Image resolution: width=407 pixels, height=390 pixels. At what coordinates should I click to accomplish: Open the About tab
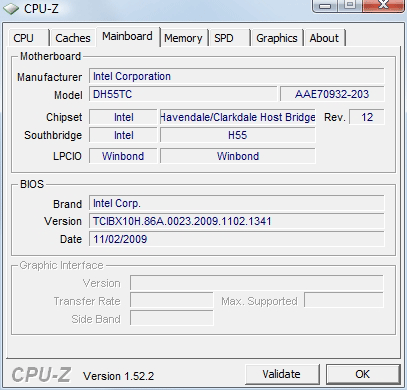324,38
